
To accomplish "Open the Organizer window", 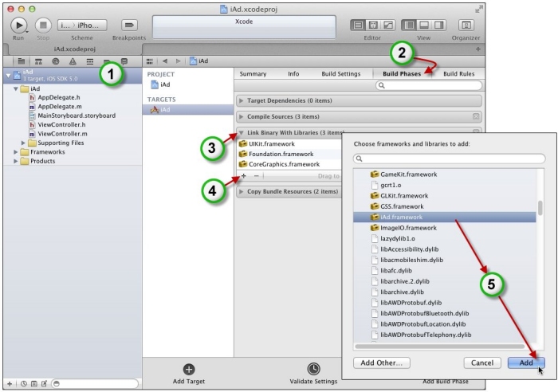I will pyautogui.click(x=466, y=25).
